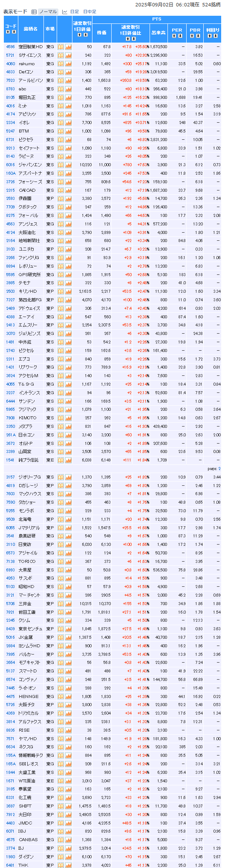
Task: Open book icon for THK row
Action: [x=61, y=865]
